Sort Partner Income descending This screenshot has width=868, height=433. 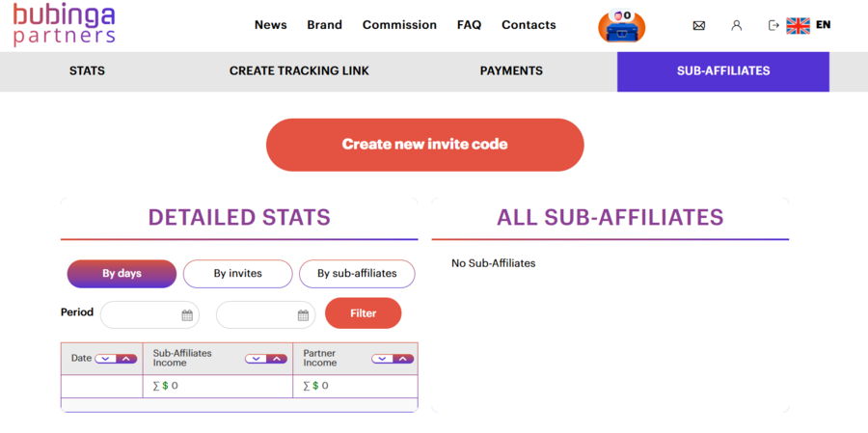click(382, 359)
